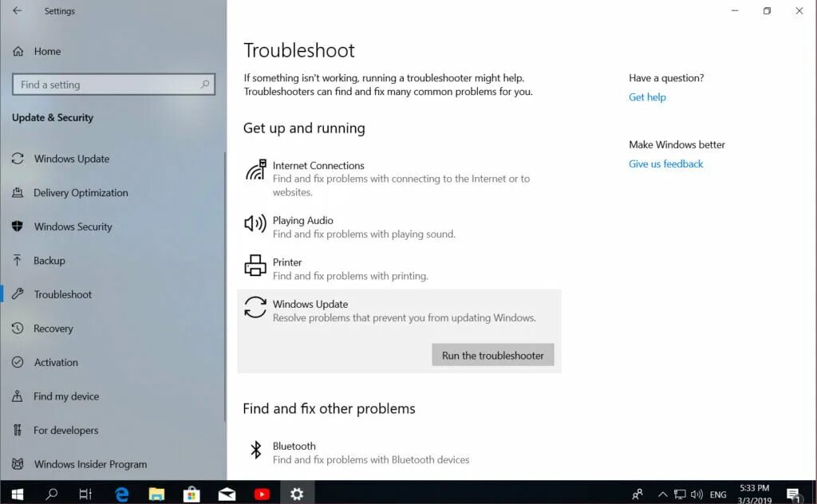This screenshot has width=817, height=504.
Task: Click the back arrow in Settings
Action: click(x=18, y=10)
